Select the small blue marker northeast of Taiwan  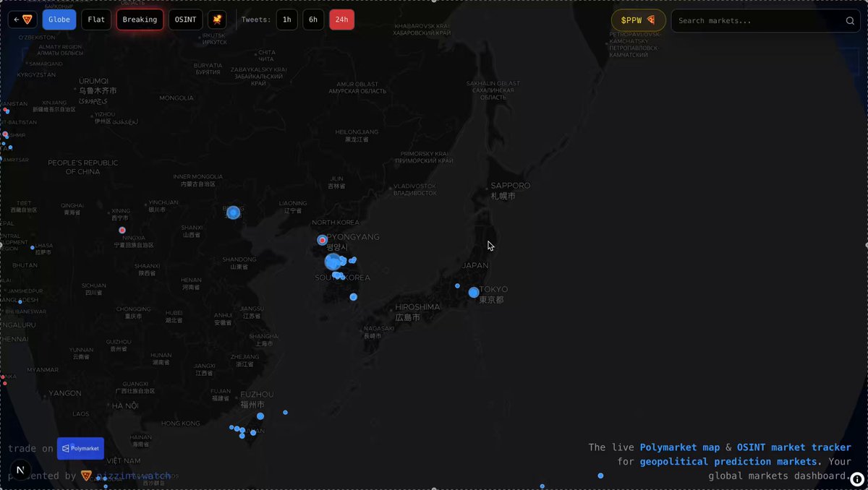(x=285, y=413)
